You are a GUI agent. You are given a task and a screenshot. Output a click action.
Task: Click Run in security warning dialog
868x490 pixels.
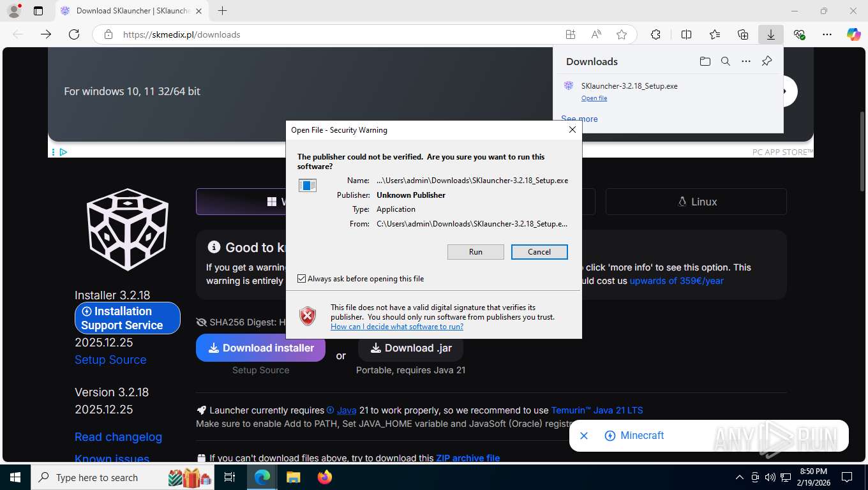click(x=475, y=252)
